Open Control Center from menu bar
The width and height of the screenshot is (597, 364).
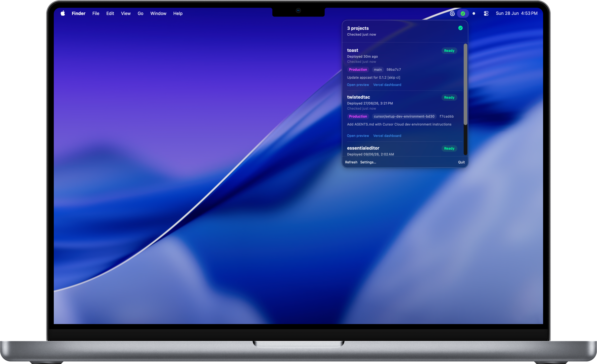[x=486, y=14]
